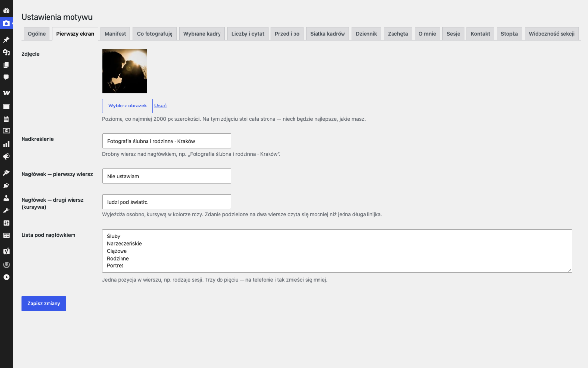Open Pages from the sidebar
This screenshot has height=368, width=588.
[6, 65]
